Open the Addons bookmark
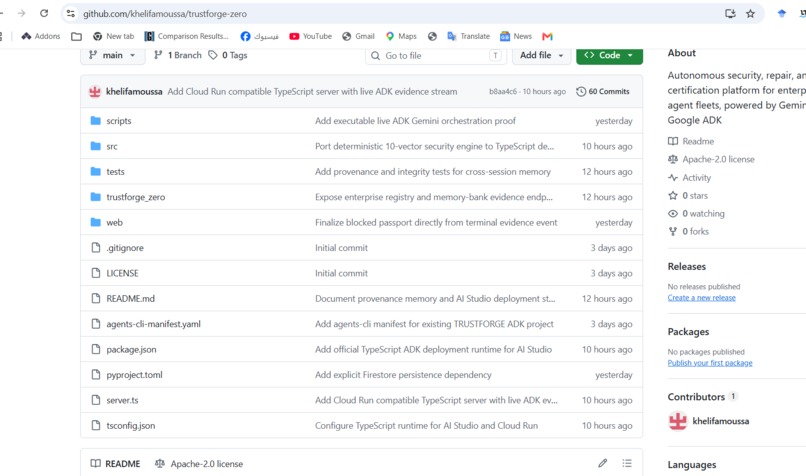 pyautogui.click(x=41, y=36)
